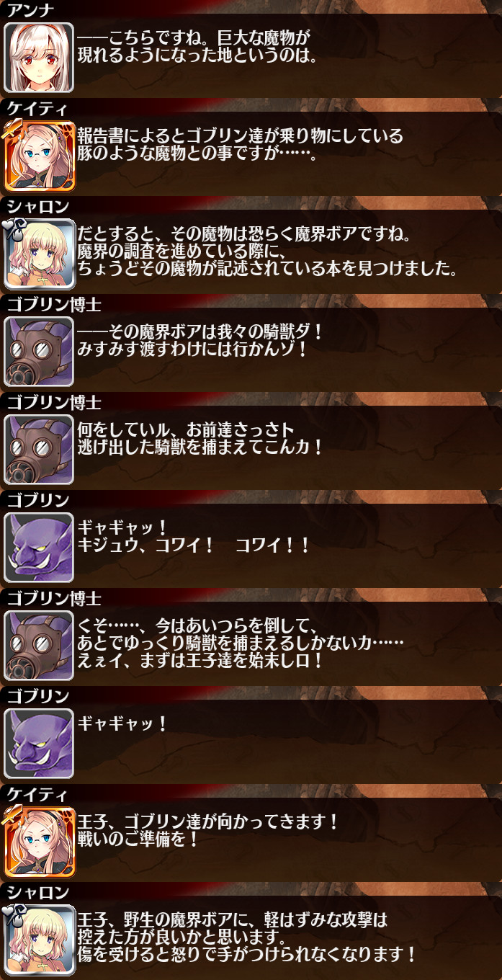Image resolution: width=502 pixels, height=980 pixels.
Task: Click third Goblin Doctor gas mask portrait
Action: [39, 645]
